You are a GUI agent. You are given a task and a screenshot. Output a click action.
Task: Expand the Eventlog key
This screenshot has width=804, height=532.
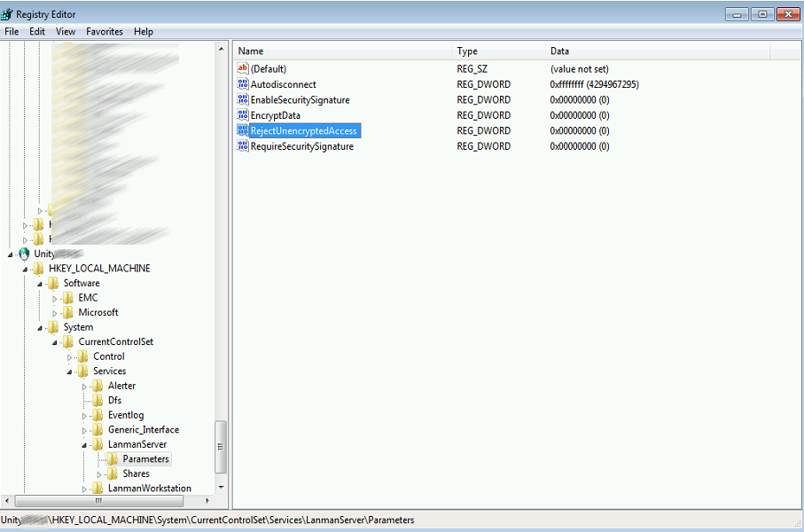84,416
